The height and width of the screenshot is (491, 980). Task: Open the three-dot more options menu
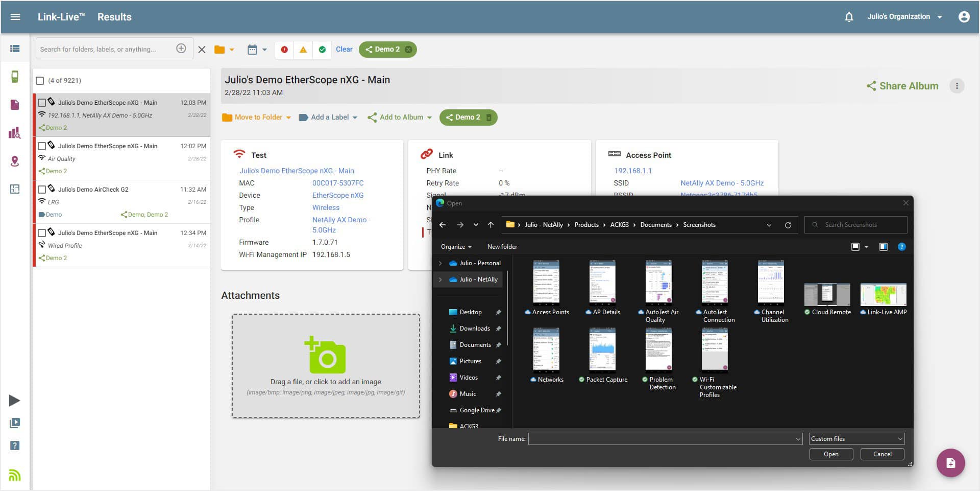point(957,86)
